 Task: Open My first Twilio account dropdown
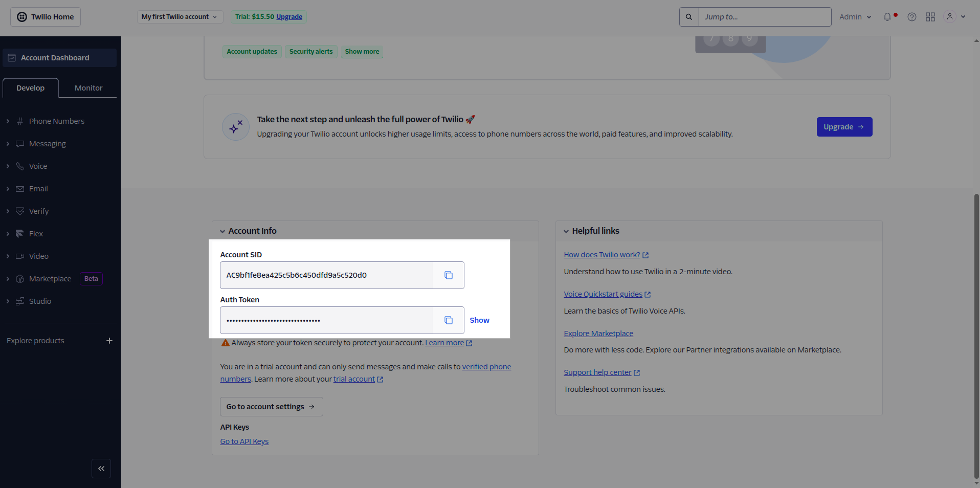(x=180, y=17)
